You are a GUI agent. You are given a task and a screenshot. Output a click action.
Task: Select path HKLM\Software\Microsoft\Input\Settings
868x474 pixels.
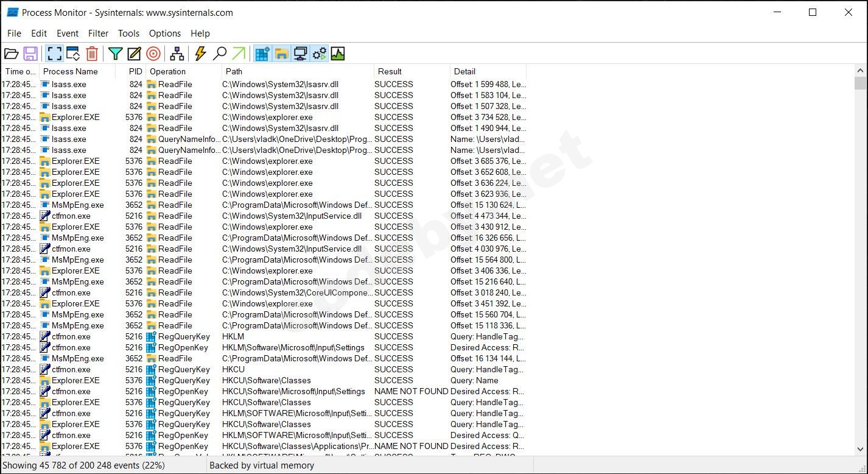tap(293, 347)
